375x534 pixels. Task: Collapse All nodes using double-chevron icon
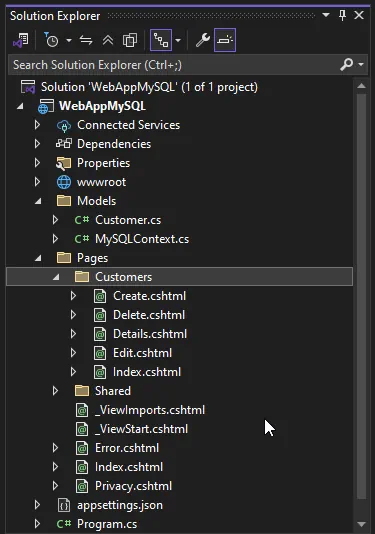(x=108, y=40)
